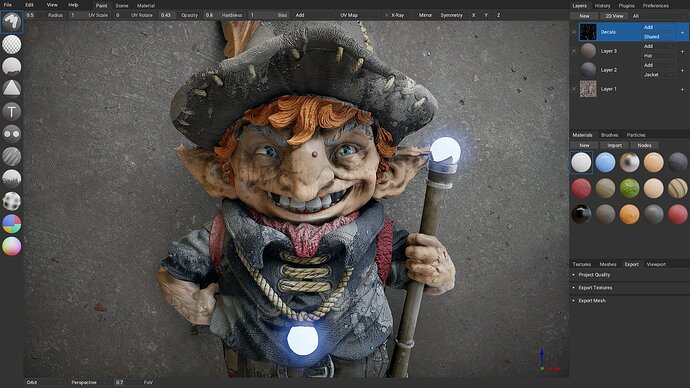The image size is (690, 388).
Task: Click New button in Layers panel
Action: coord(584,16)
